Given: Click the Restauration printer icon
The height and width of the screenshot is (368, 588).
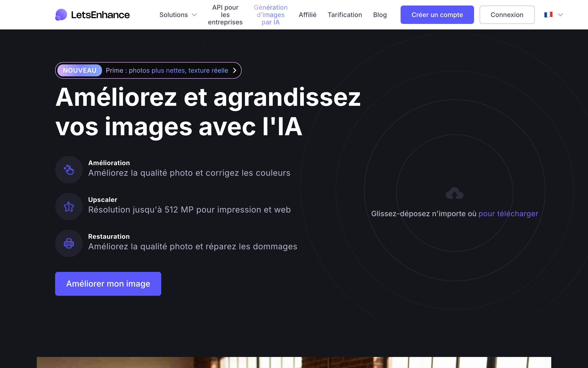Looking at the screenshot, I should [69, 243].
